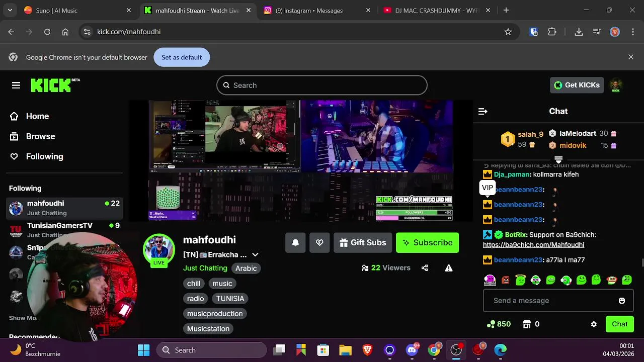Open the ba9chich.com/Mahfoudhi link
Image resolution: width=644 pixels, height=362 pixels.
click(x=533, y=245)
